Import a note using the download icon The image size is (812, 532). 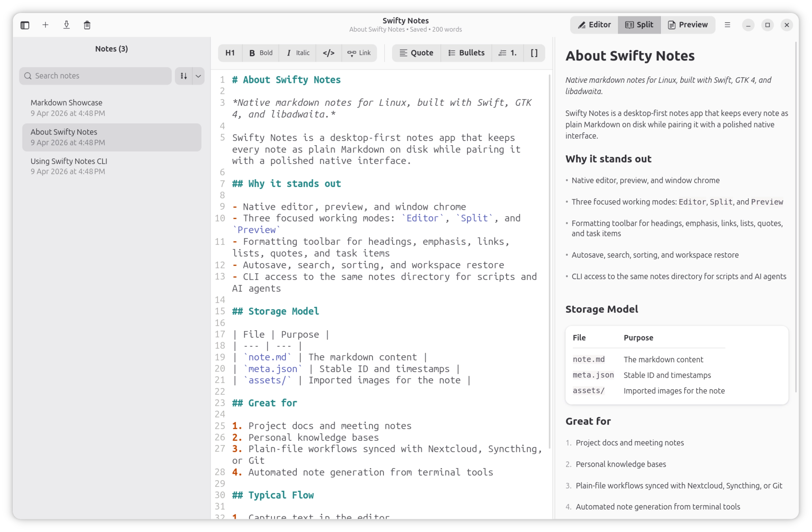pyautogui.click(x=66, y=25)
